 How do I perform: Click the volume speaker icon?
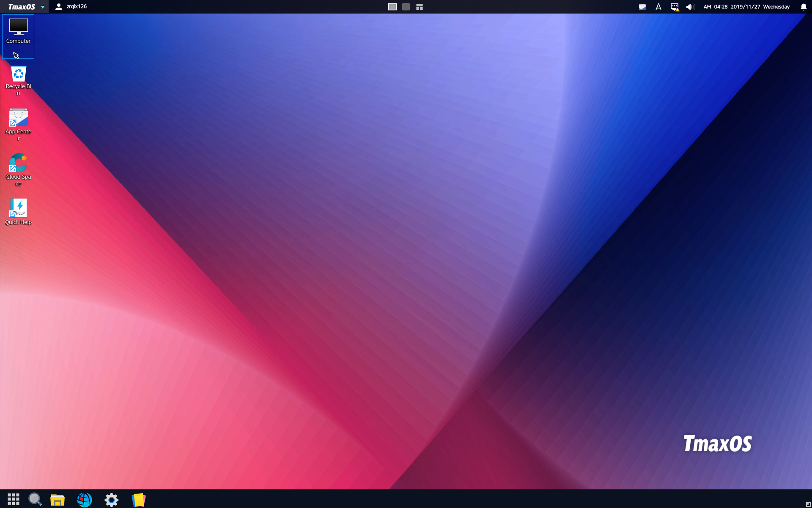(690, 7)
